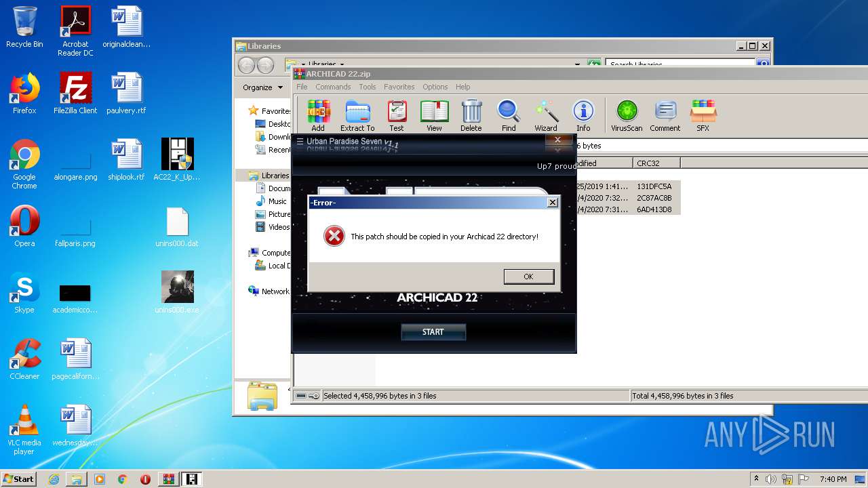Click the WinRAR taskbar button

pos(168,479)
